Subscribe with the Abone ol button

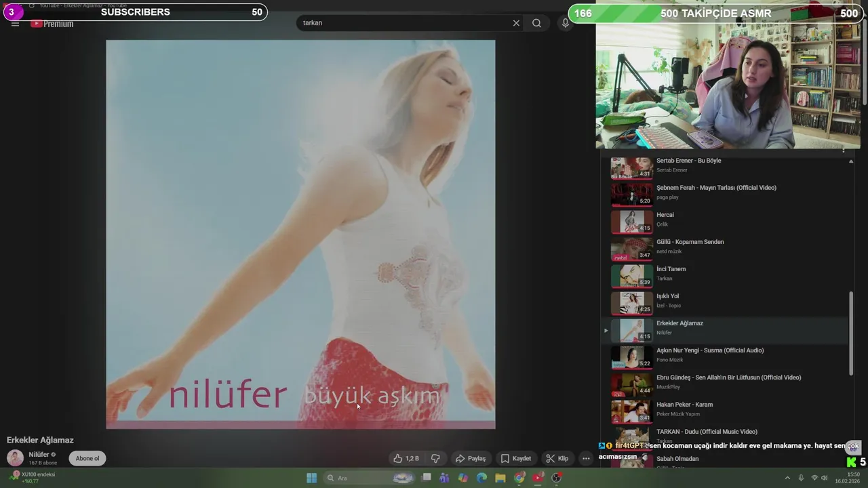[x=87, y=458]
